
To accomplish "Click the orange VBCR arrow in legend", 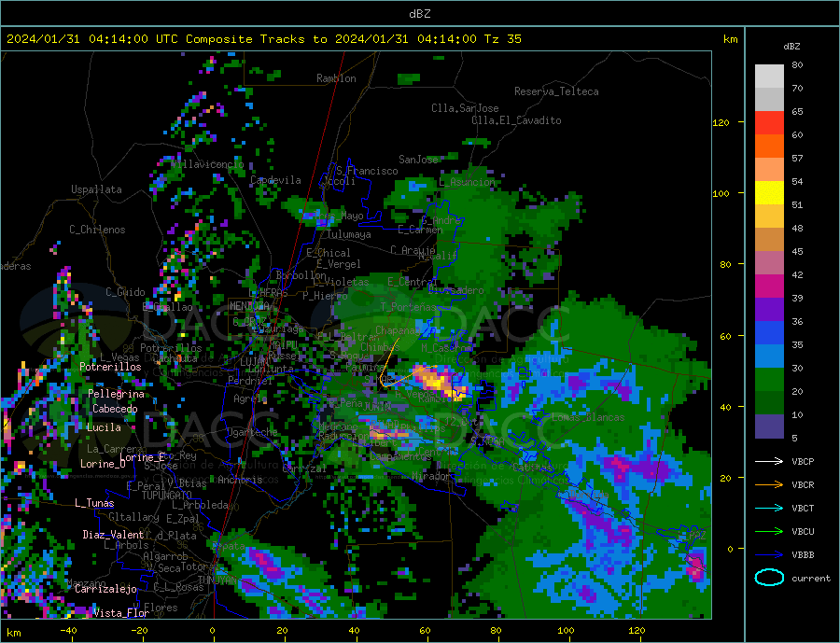I will click(x=769, y=484).
